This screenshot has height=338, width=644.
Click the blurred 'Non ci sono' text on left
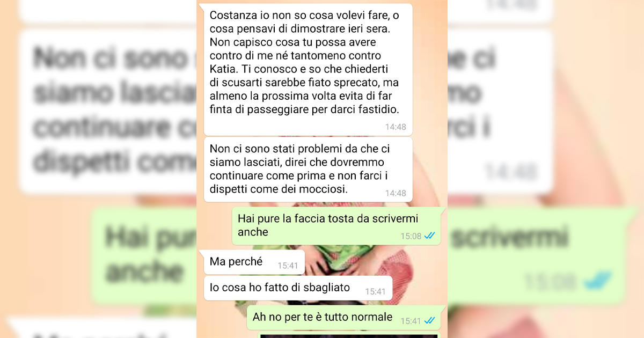pos(110,59)
